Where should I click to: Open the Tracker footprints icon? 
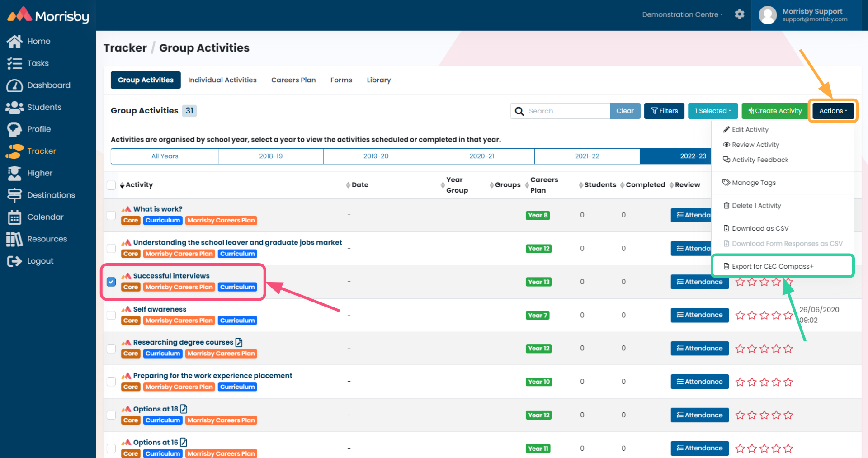point(14,151)
